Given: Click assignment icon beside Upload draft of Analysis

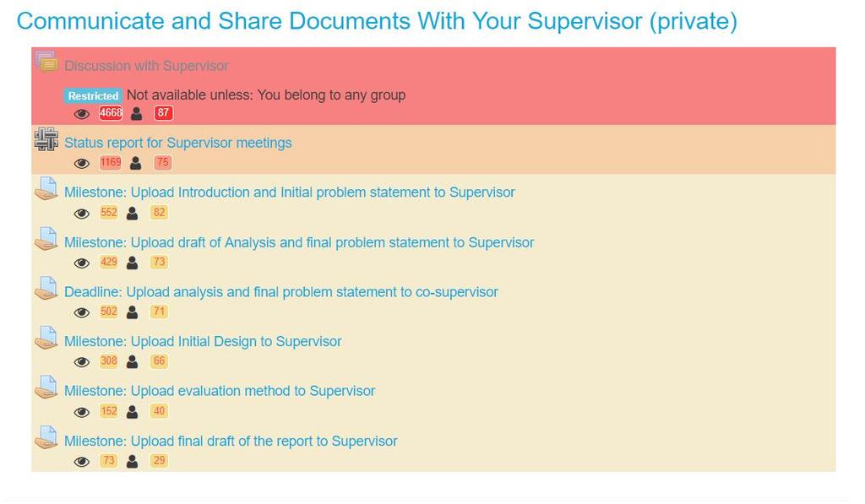Looking at the screenshot, I should 46,238.
